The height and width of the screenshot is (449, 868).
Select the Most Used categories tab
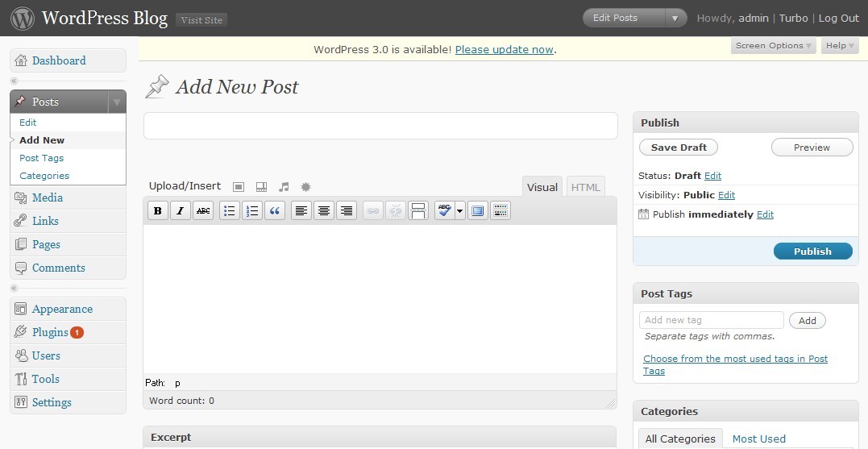pyautogui.click(x=759, y=439)
